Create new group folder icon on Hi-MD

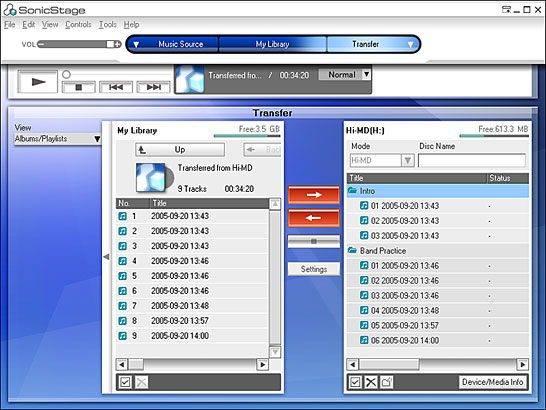(x=387, y=382)
